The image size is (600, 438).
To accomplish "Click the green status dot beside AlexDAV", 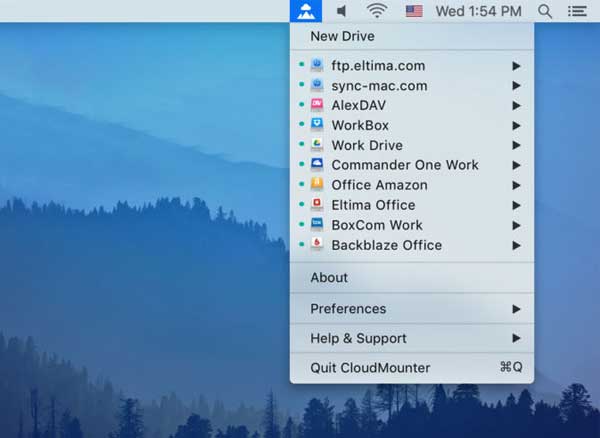I will pyautogui.click(x=302, y=104).
